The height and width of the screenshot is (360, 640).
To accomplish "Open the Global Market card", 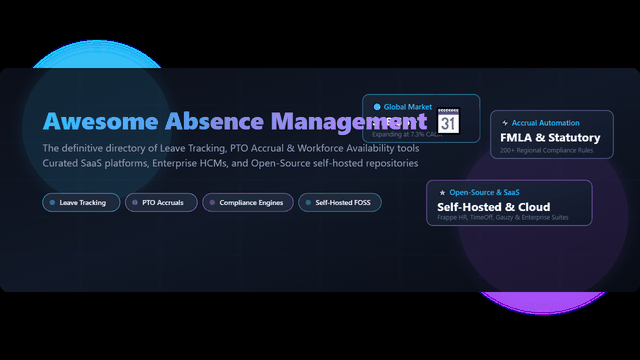I will pos(421,118).
